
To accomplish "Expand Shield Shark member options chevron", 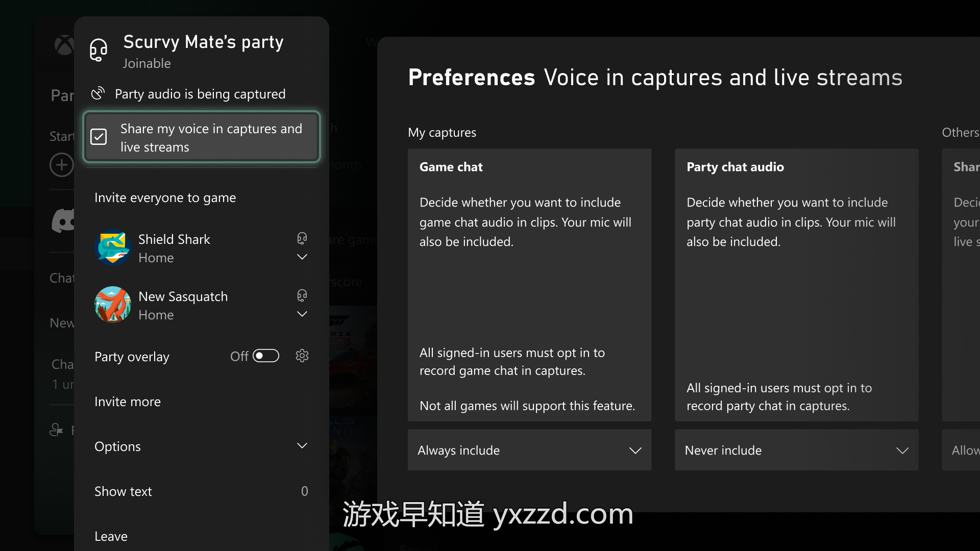I will click(302, 257).
